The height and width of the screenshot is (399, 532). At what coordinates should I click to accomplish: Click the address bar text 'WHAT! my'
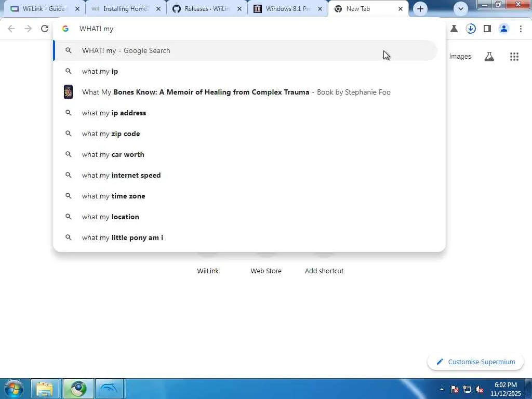[96, 29]
